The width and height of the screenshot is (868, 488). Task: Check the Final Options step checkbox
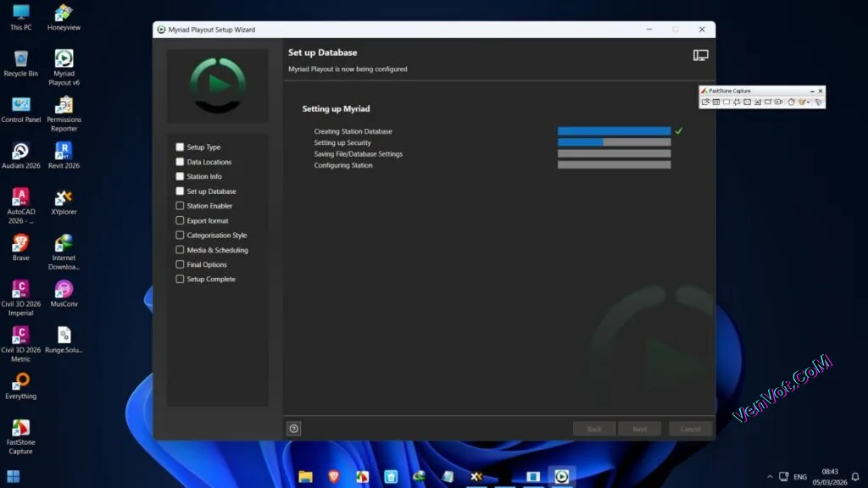click(179, 264)
